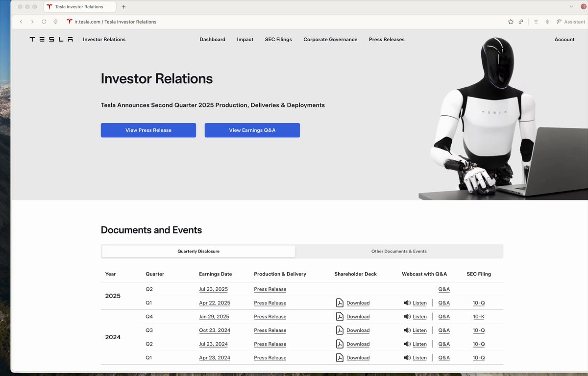Click the Shareholder Deck column header
The height and width of the screenshot is (376, 588).
coord(356,274)
